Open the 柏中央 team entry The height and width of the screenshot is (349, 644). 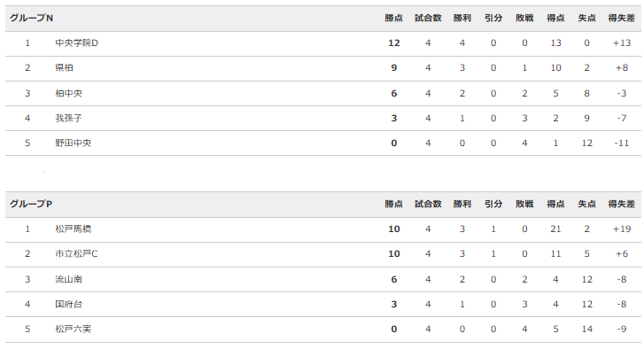(x=68, y=94)
